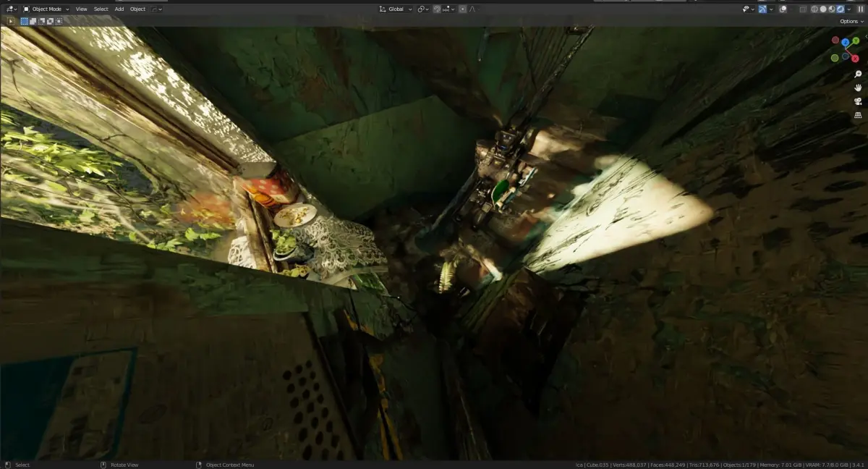
Task: Click the pan view hand icon
Action: coord(859,88)
